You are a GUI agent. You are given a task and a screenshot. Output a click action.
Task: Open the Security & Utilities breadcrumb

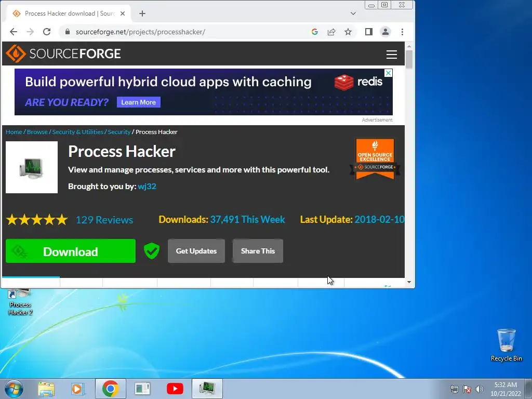click(x=78, y=132)
